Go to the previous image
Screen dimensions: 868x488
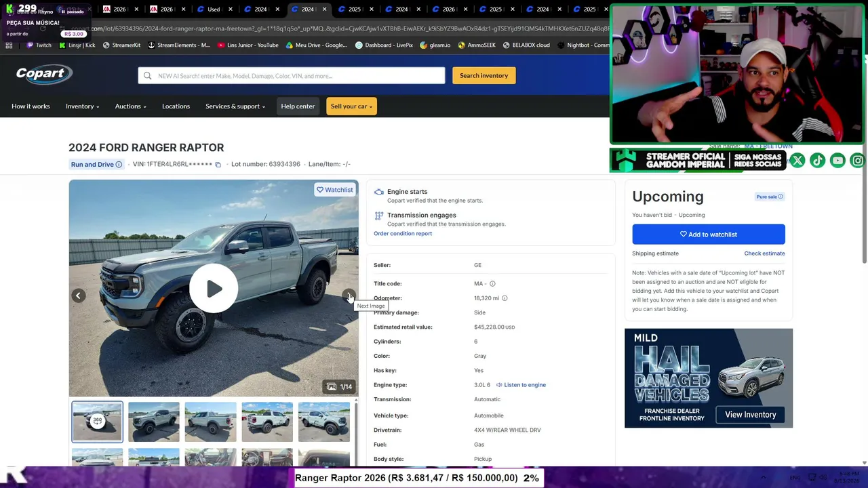(x=79, y=296)
